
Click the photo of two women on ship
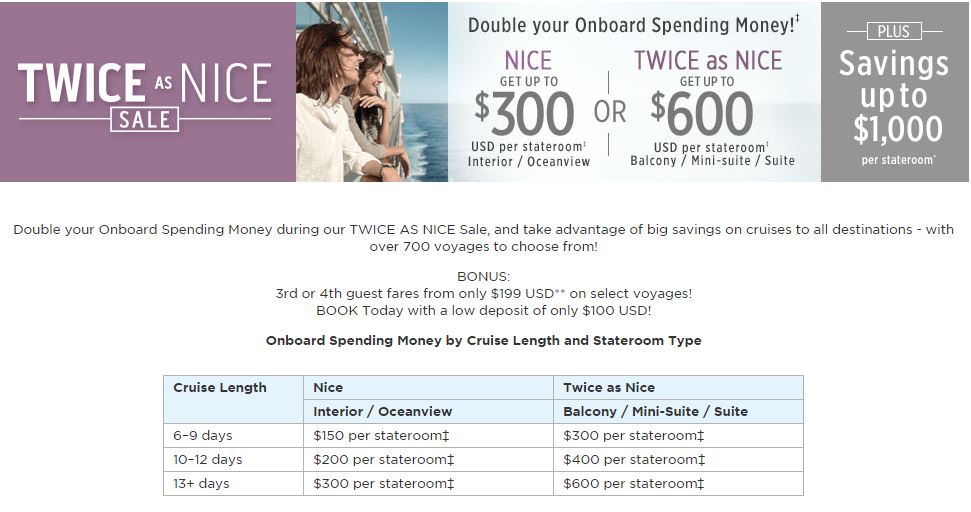coord(371,92)
